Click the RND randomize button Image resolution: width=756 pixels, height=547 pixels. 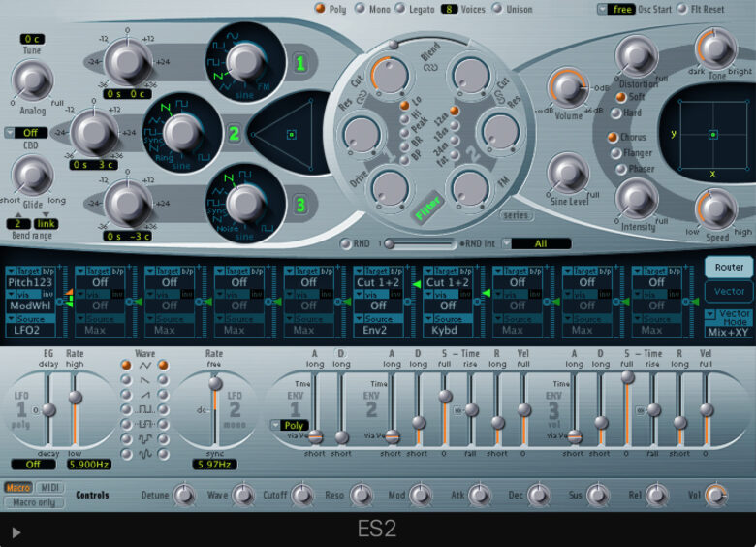[345, 243]
